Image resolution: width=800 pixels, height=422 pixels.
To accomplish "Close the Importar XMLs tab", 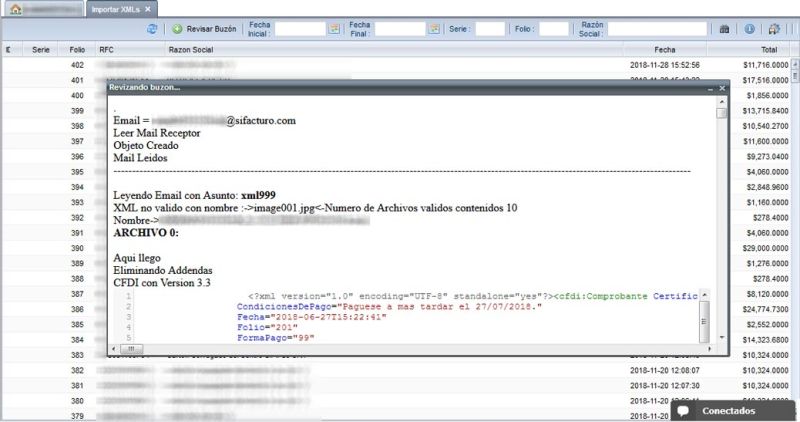I will tap(146, 9).
